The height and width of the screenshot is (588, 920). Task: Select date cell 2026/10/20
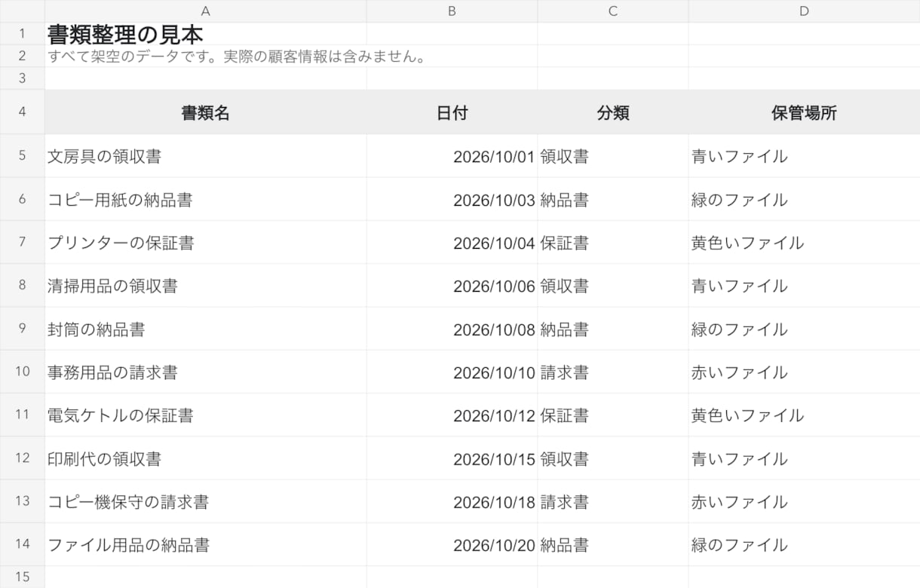coord(452,544)
